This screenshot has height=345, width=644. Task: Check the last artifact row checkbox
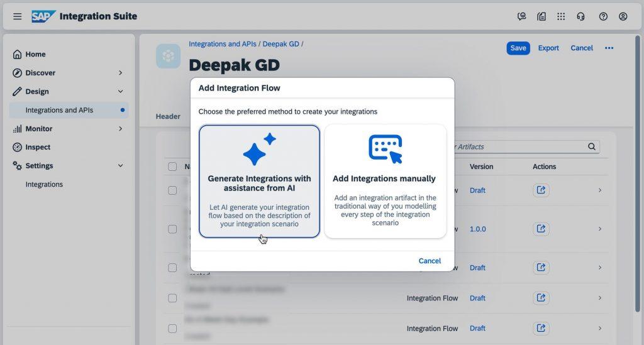pos(172,328)
